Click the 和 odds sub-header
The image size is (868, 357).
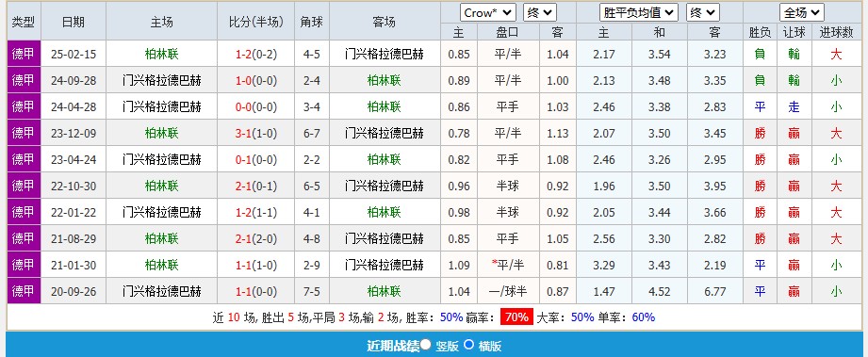(x=660, y=33)
